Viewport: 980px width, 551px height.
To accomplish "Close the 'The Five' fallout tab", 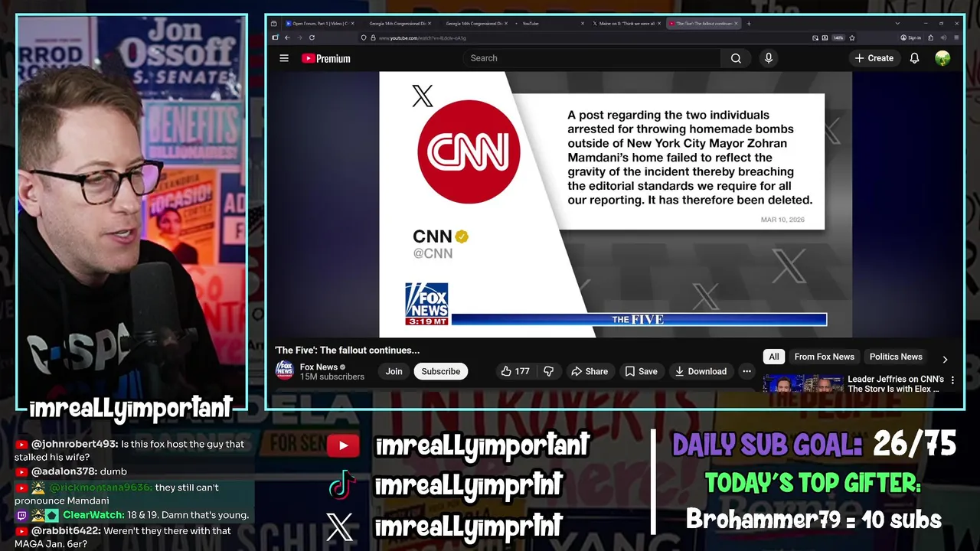I will (737, 24).
